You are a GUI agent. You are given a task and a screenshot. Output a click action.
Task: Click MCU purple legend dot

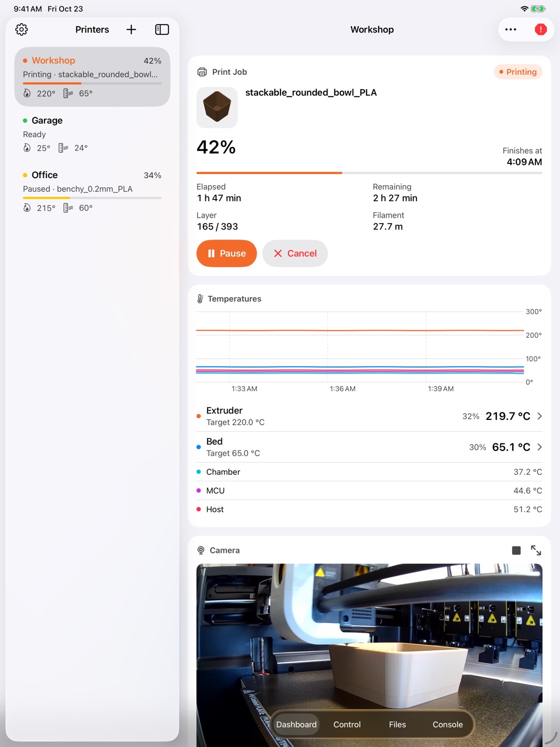point(199,490)
